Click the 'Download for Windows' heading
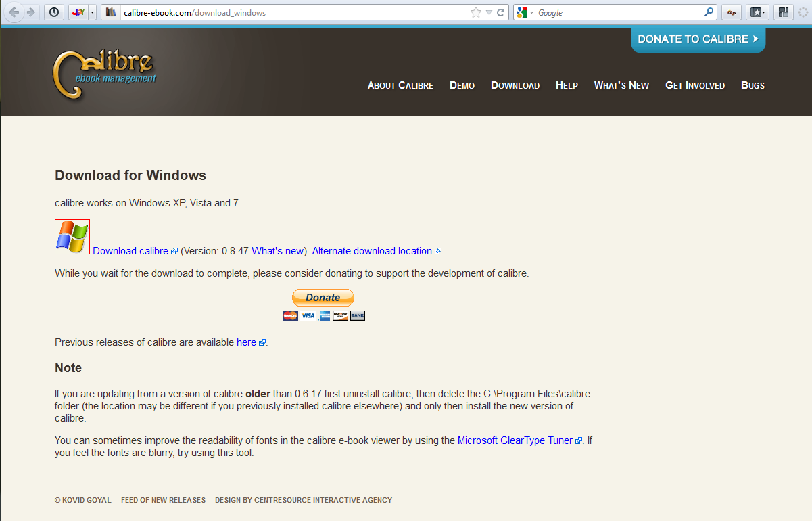This screenshot has height=521, width=812. tap(130, 175)
